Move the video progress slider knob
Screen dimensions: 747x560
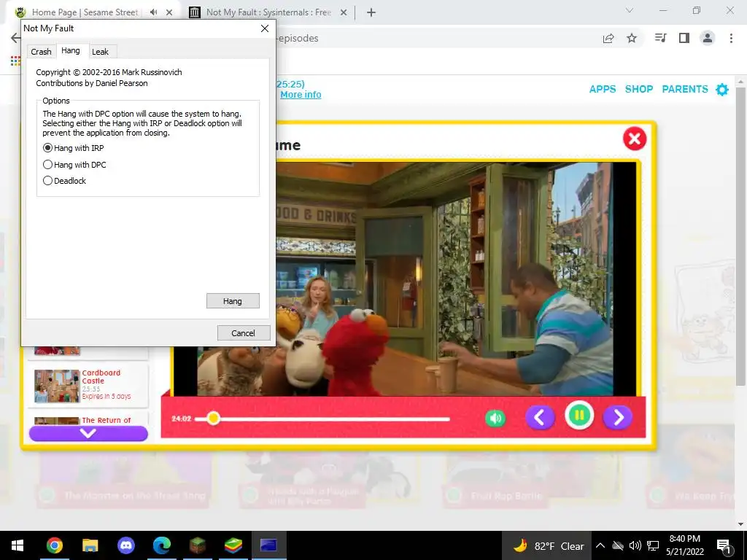point(214,418)
